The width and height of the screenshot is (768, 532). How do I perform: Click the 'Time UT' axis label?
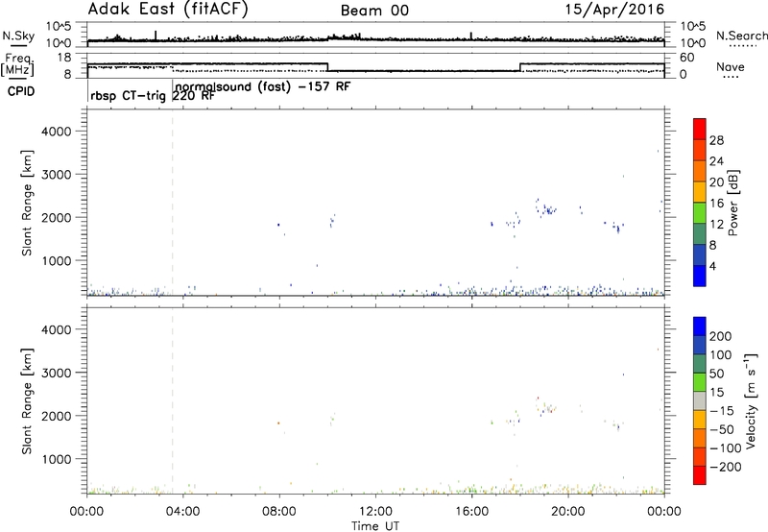(x=375, y=526)
